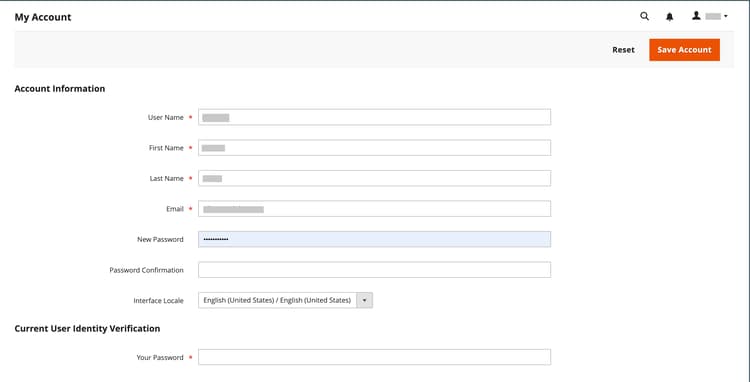Focus the Email input field
Image resolution: width=750 pixels, height=382 pixels.
[x=375, y=209]
